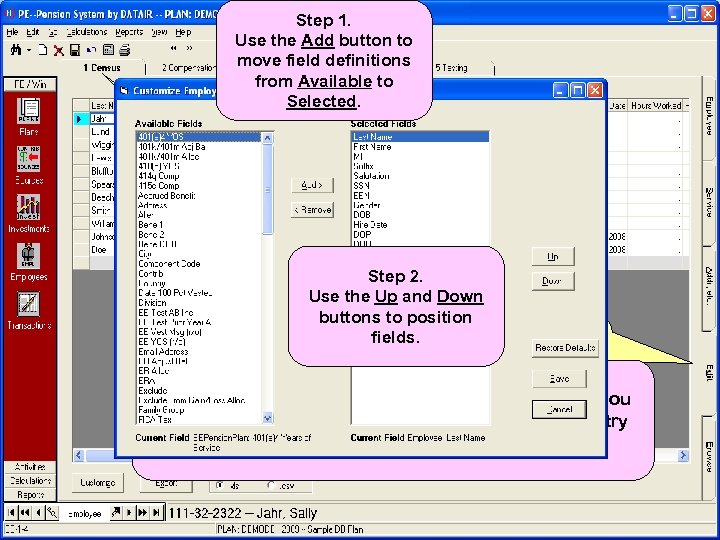720x540 pixels.
Task: Select 'DOB' in Selected Fields
Action: 420,215
